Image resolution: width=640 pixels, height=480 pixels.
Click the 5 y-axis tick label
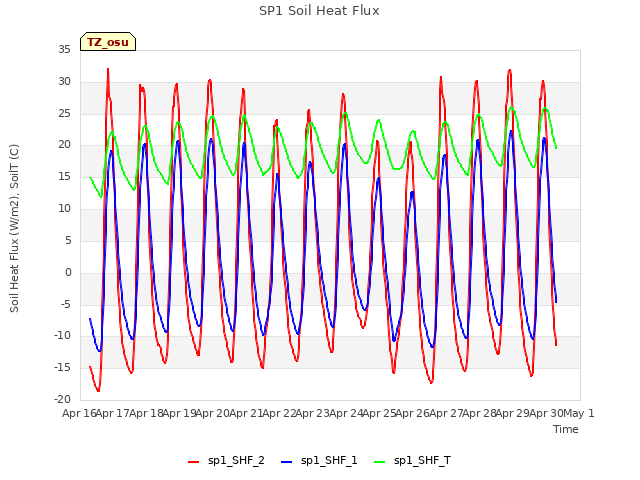tap(68, 240)
